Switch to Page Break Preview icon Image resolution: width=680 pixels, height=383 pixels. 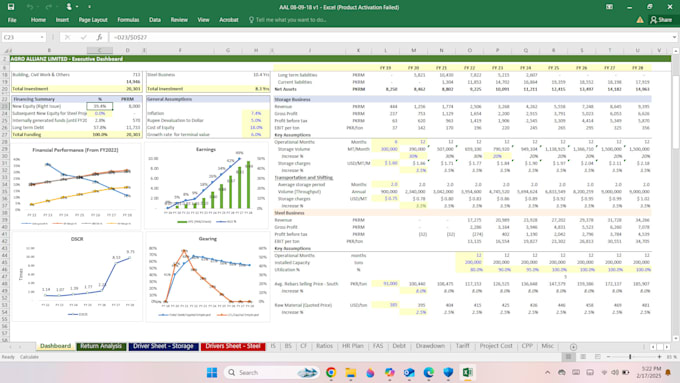click(598, 357)
